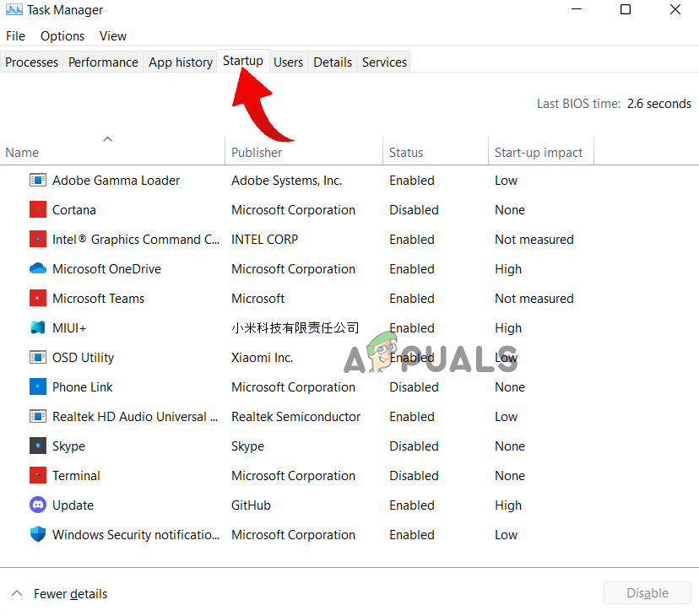Click the Intel Graphics Command Center icon

[x=38, y=240]
